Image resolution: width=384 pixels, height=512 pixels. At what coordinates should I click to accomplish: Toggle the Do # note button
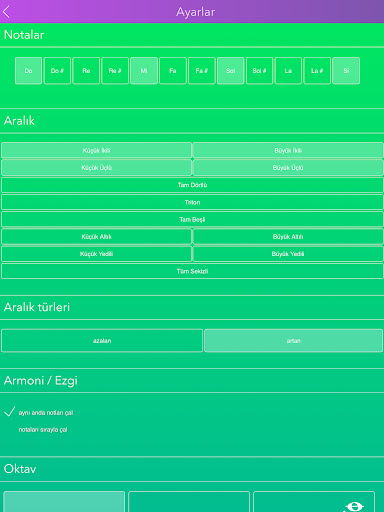[x=57, y=71]
